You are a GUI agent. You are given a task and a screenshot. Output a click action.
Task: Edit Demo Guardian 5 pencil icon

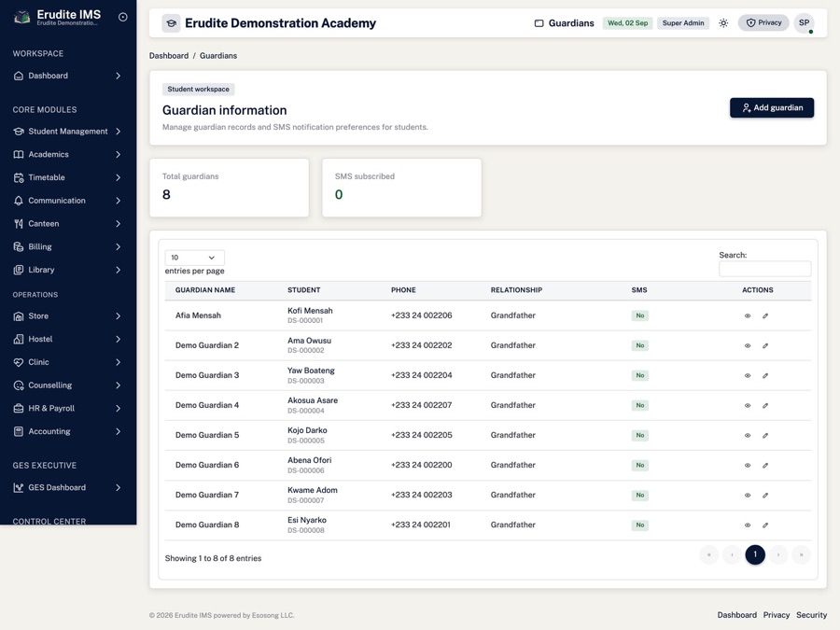[x=765, y=436]
